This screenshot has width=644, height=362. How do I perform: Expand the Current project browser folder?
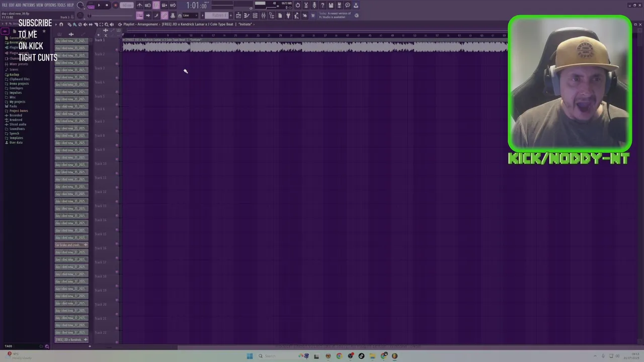click(19, 38)
